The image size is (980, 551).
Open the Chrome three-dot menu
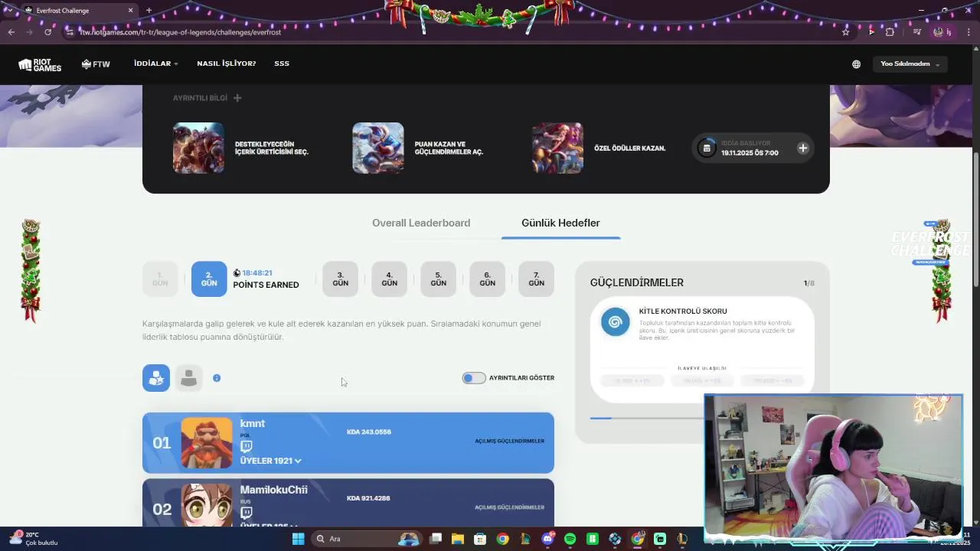[968, 32]
